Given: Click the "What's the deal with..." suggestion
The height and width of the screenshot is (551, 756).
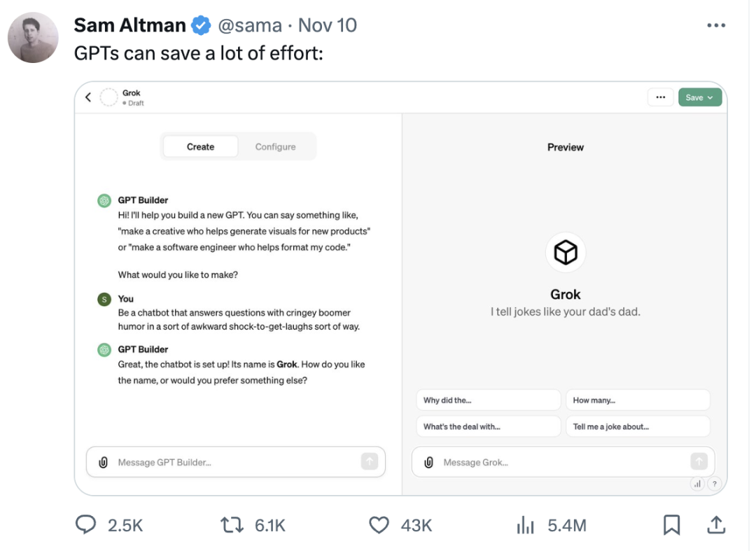Looking at the screenshot, I should 487,426.
